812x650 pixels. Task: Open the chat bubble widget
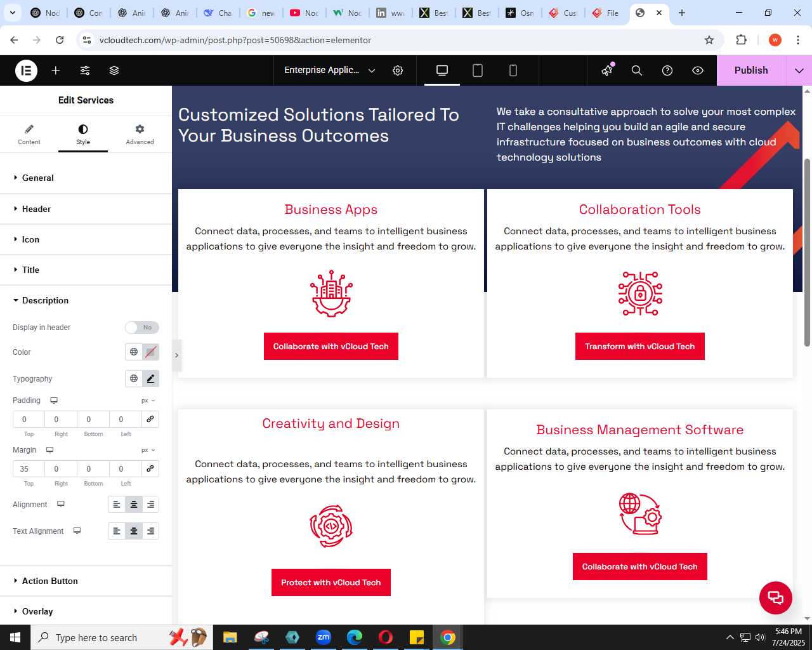pos(776,598)
